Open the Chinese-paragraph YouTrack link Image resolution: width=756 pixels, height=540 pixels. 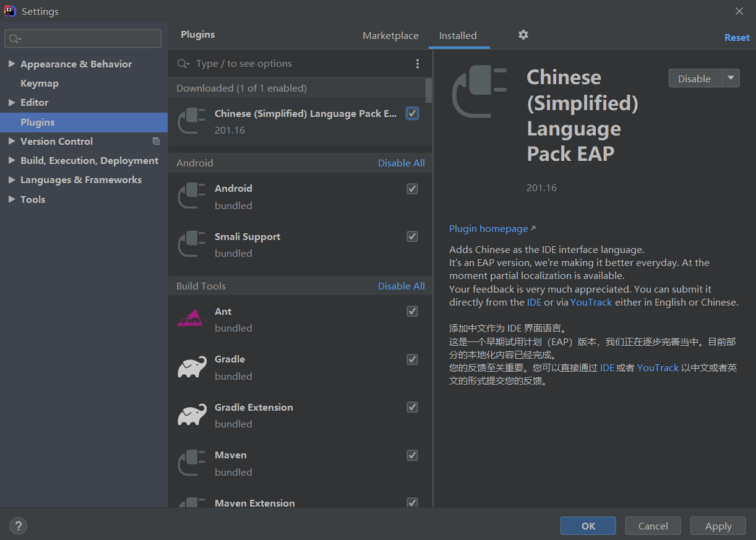point(658,367)
